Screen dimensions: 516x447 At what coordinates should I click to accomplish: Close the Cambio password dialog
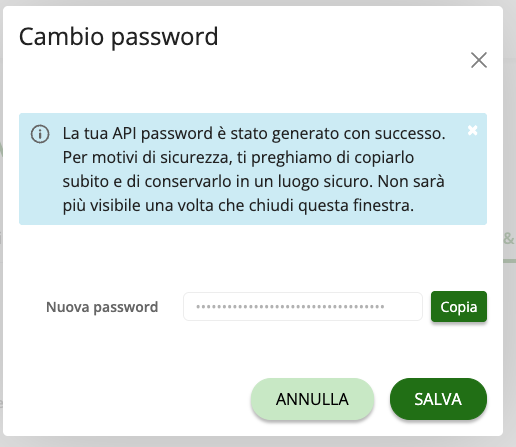(x=479, y=60)
